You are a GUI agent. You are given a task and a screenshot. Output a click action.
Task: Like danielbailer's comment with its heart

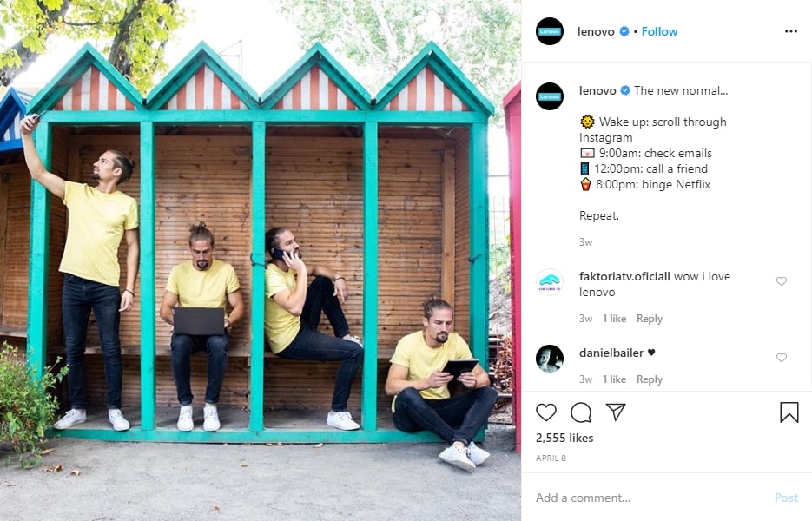point(782,358)
